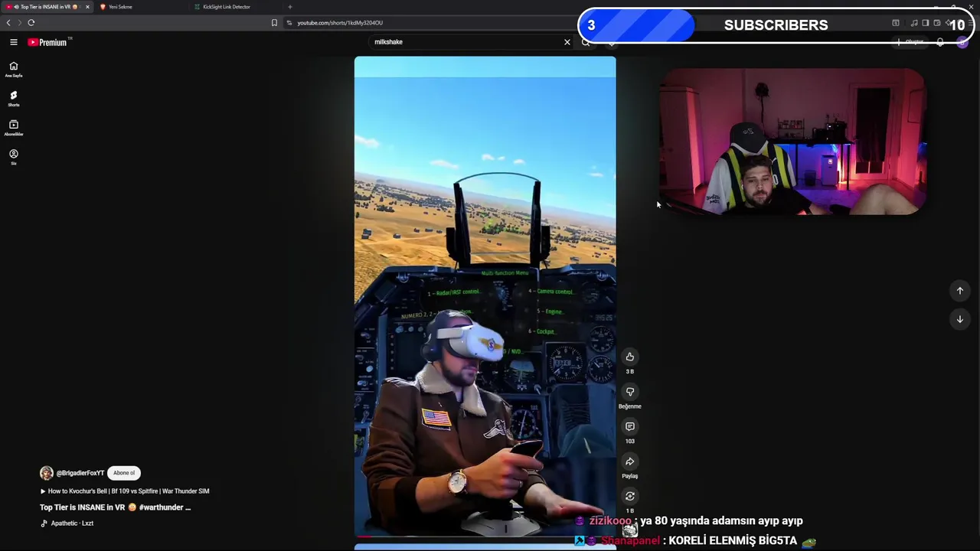Image resolution: width=980 pixels, height=551 pixels.
Task: Open the BrigadierFoxYT channel avatar
Action: pos(47,473)
